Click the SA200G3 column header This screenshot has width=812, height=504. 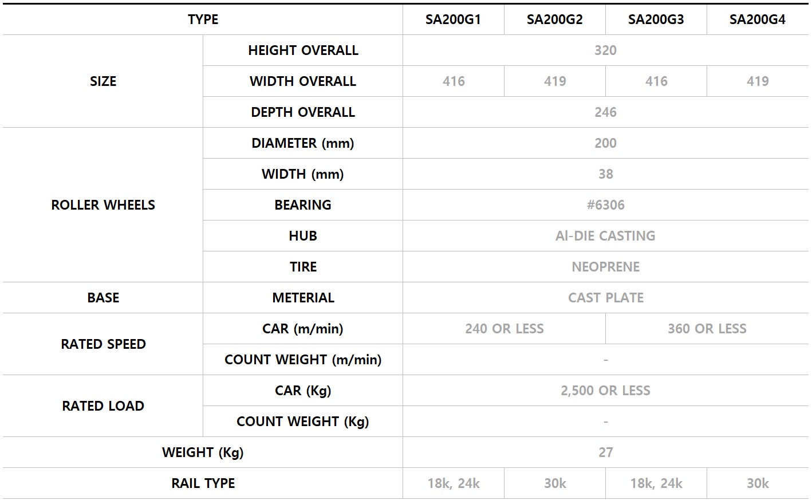(x=656, y=19)
